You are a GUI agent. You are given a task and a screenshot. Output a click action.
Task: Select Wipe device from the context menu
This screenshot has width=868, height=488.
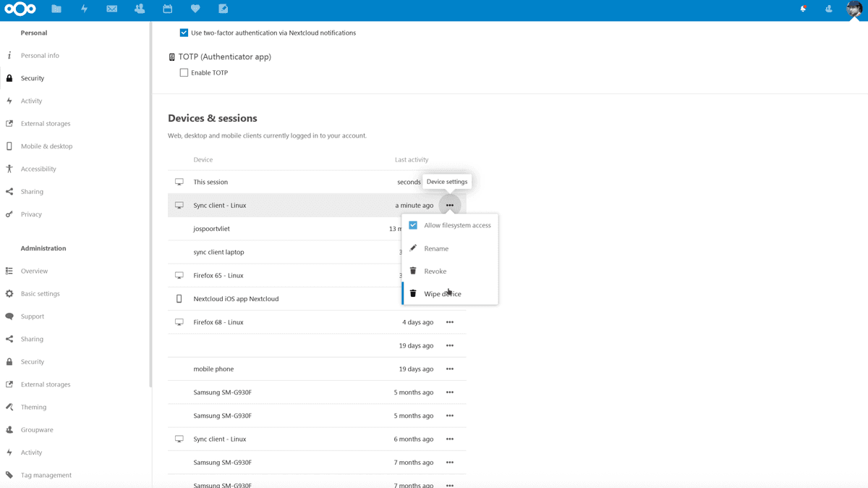442,293
